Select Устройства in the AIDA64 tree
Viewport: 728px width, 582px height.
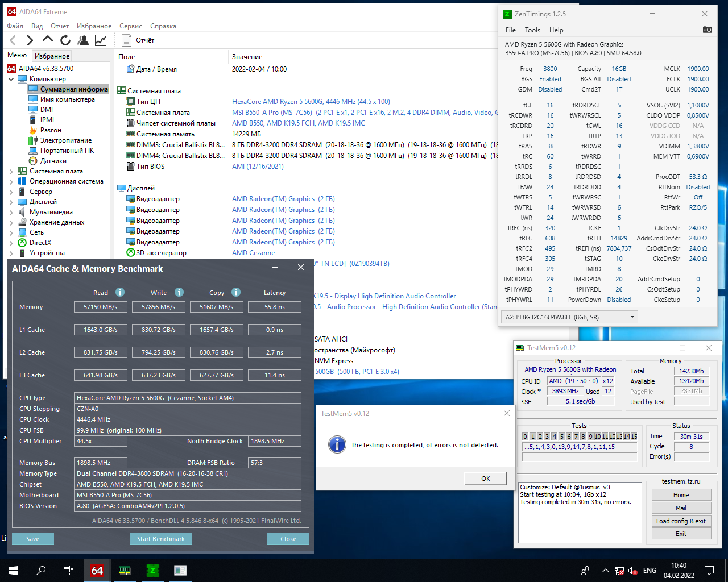(42, 253)
